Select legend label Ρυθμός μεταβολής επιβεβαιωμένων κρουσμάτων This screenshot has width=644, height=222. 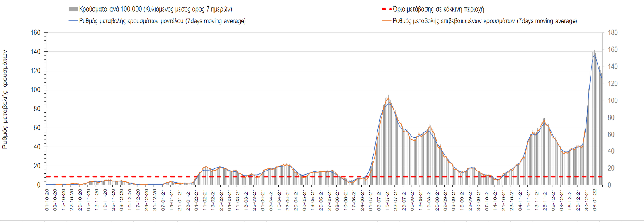(484, 21)
